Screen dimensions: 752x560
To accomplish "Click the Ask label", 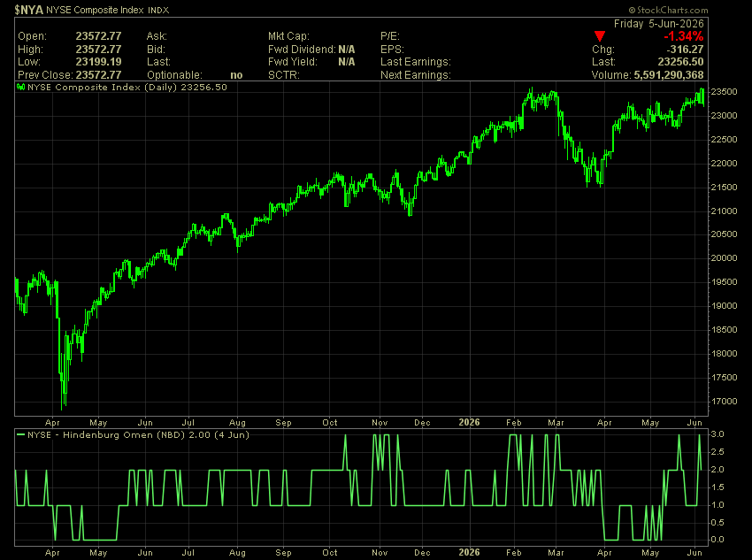I will [x=157, y=36].
